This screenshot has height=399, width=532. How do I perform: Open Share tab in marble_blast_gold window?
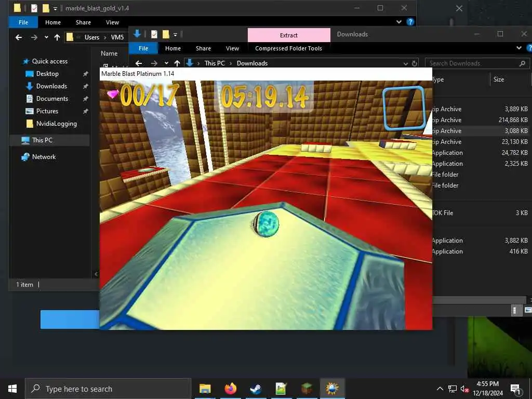point(83,22)
